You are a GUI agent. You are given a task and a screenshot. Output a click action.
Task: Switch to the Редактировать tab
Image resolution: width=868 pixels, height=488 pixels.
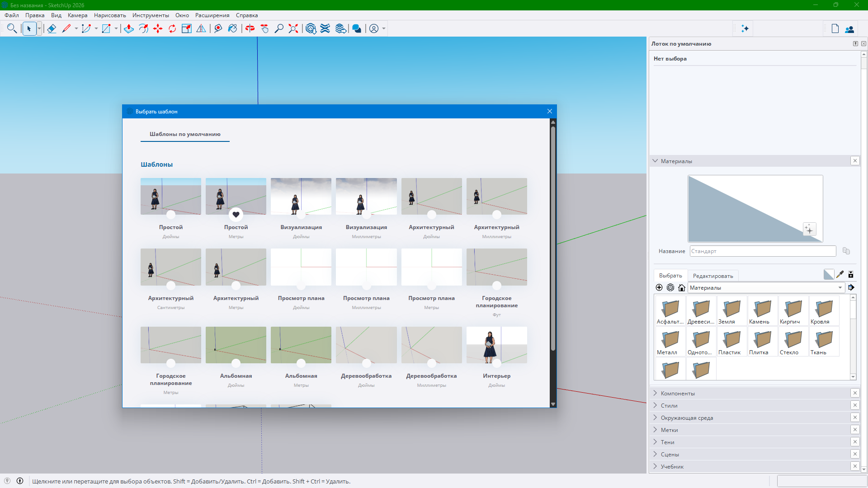(713, 276)
